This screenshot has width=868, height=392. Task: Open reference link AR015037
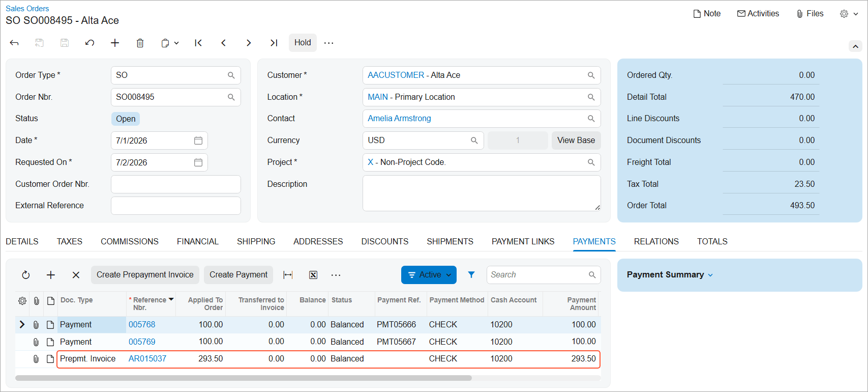(147, 359)
